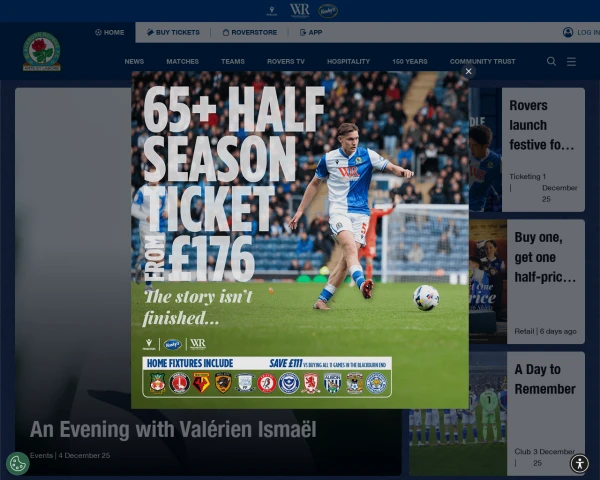Viewport: 600px width, 480px height.
Task: Open 'Buy one, get one half-price' article
Action: pyautogui.click(x=545, y=257)
